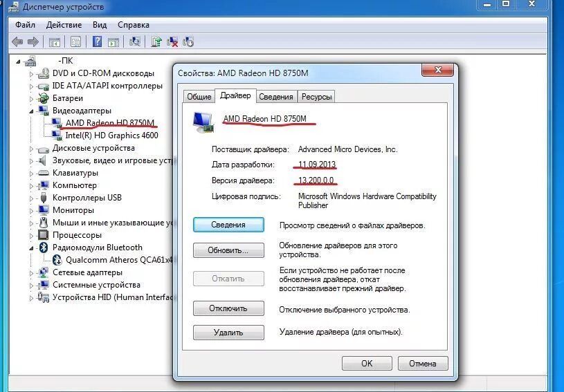564x392 pixels.
Task: Expand the Дисковые устройства node
Action: coord(31,149)
